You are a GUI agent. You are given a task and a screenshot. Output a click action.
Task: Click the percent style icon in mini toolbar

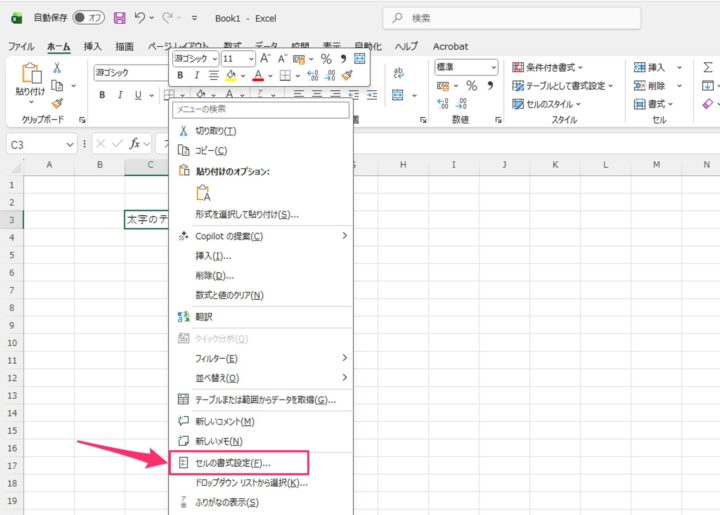[326, 59]
